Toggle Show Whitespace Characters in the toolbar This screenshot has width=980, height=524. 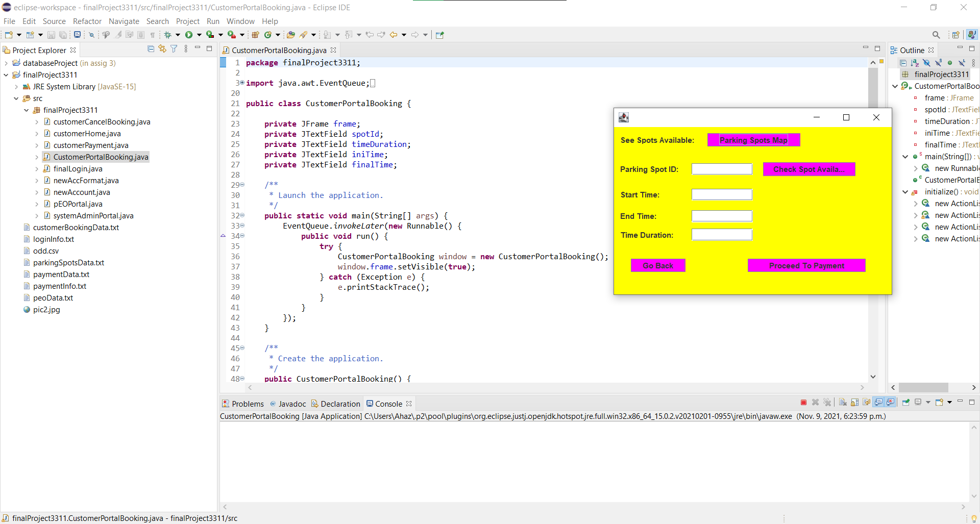(153, 34)
